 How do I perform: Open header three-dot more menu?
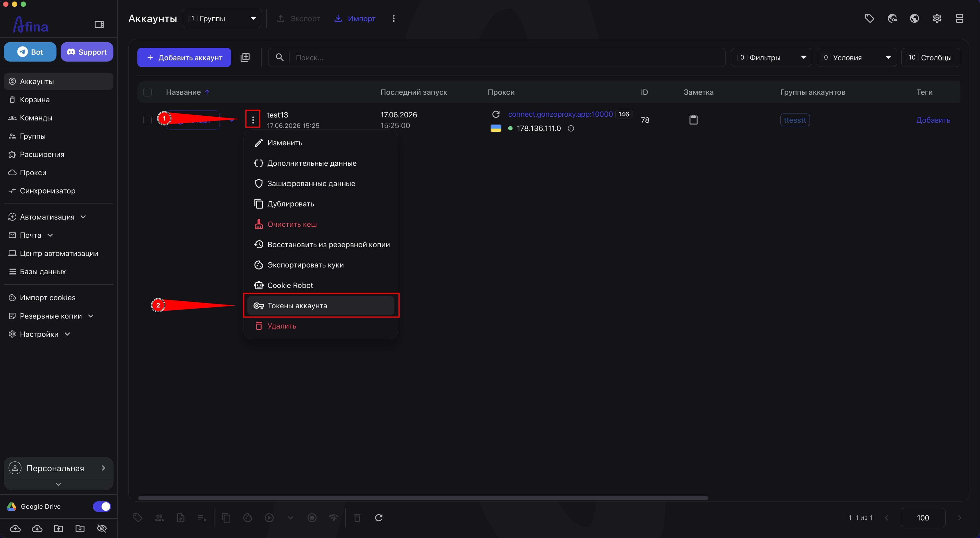[393, 18]
